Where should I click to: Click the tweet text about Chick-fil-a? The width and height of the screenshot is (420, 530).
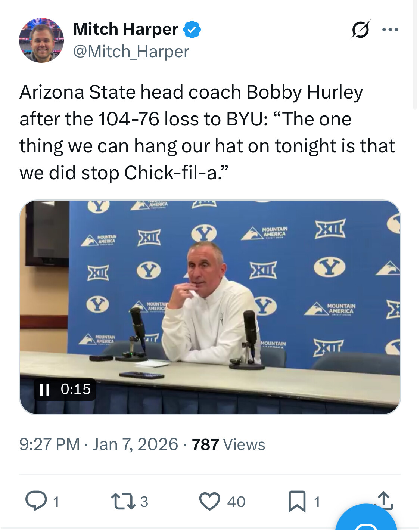(207, 132)
